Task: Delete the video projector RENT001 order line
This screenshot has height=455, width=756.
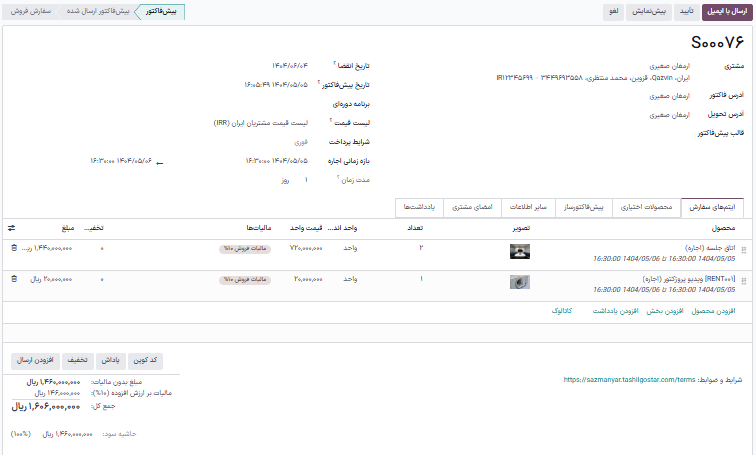Action: pos(13,280)
